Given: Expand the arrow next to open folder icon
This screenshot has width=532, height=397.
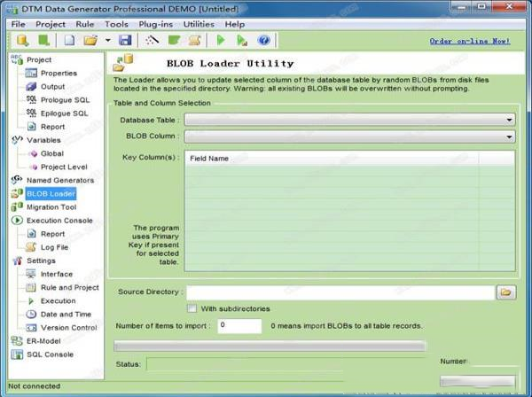Looking at the screenshot, I should click(108, 41).
